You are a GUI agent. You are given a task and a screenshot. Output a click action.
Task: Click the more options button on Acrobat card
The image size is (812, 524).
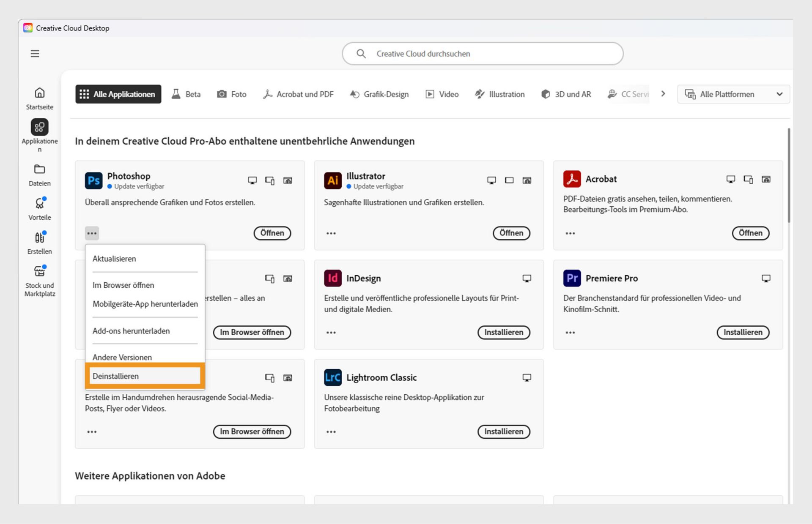coord(570,233)
